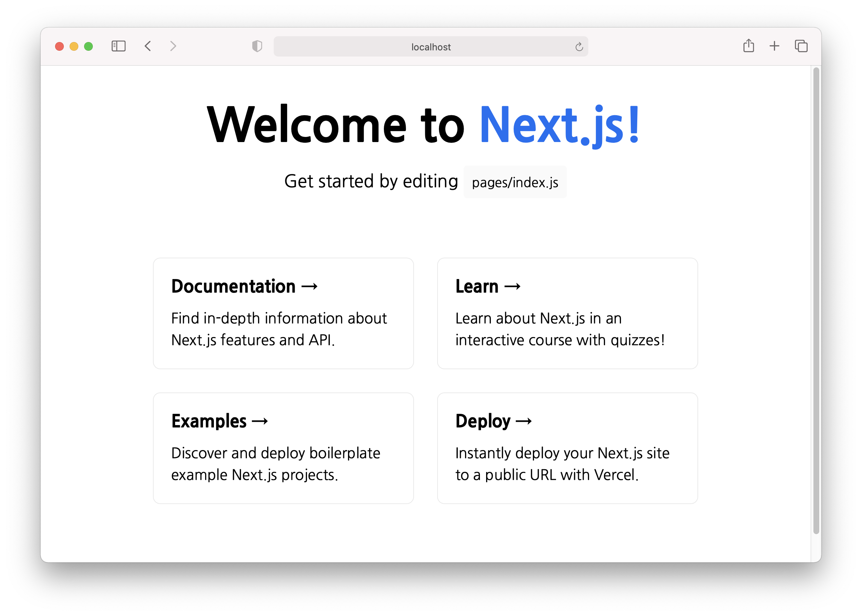Show the tab overview icon

pos(801,46)
